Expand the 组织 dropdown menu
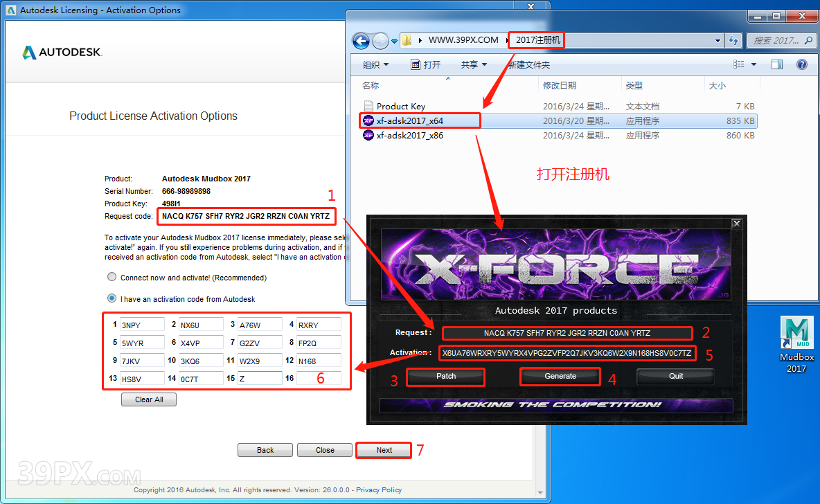Screen dimensions: 820x504 pos(375,64)
